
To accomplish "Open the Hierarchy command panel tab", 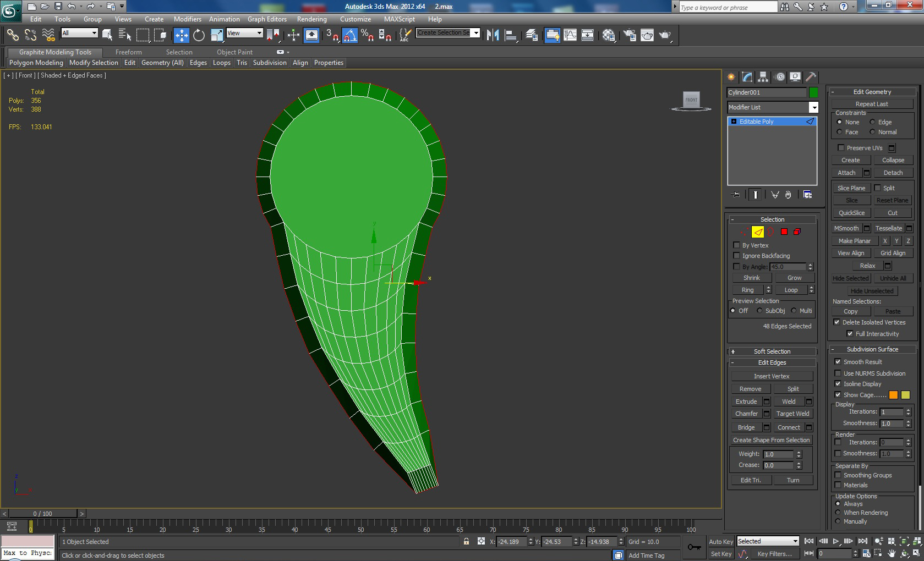I will click(x=763, y=77).
